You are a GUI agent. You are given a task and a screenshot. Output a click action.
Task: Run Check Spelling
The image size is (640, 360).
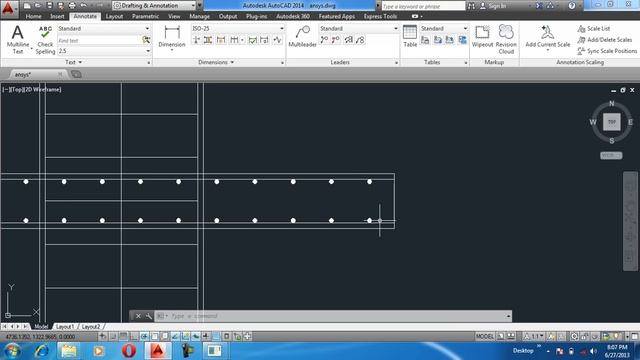tap(45, 39)
